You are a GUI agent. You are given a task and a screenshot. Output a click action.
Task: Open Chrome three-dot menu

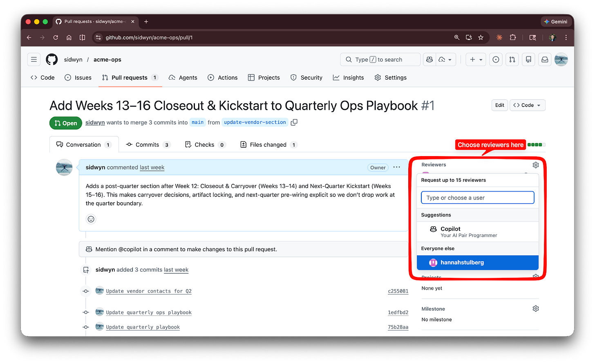tap(566, 38)
